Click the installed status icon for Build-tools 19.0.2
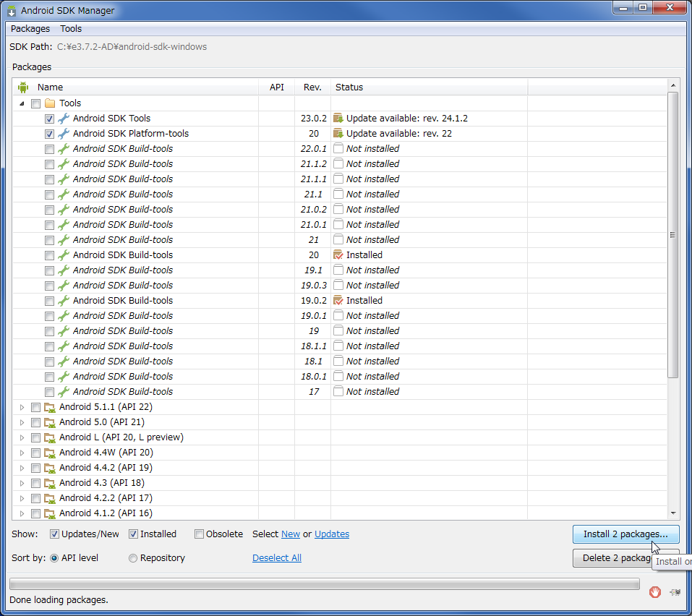The height and width of the screenshot is (616, 692). [x=338, y=301]
